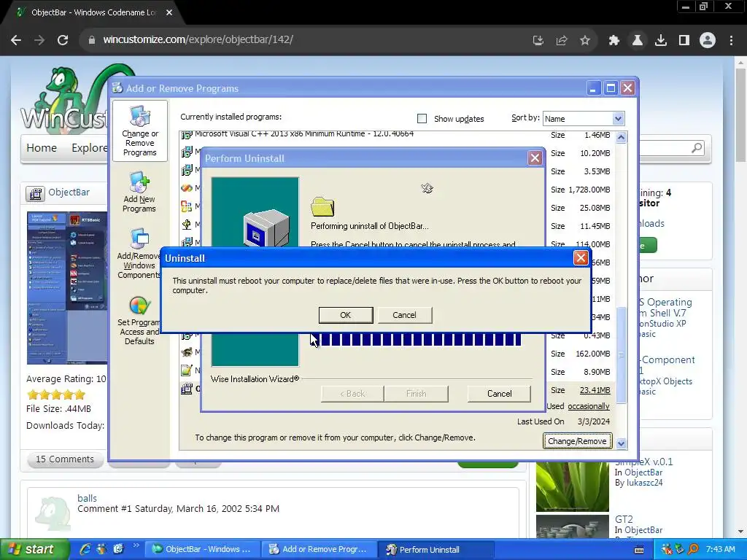Click the notepad icon of the 8.90MB program
This screenshot has width=747, height=560.
coord(187,370)
